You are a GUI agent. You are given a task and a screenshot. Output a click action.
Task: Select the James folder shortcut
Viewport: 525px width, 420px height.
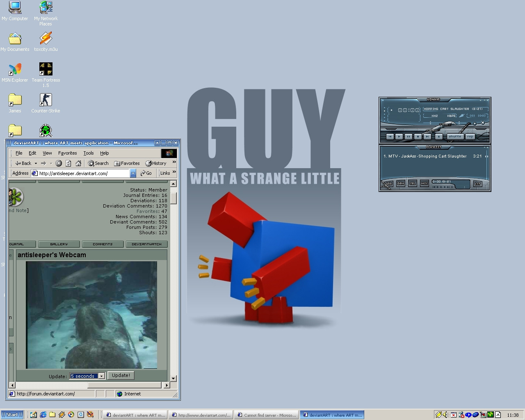pos(15,103)
